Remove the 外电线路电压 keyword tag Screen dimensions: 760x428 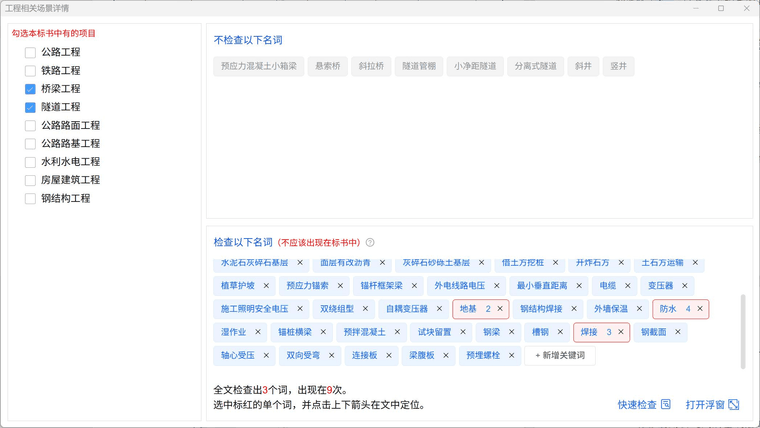point(496,286)
